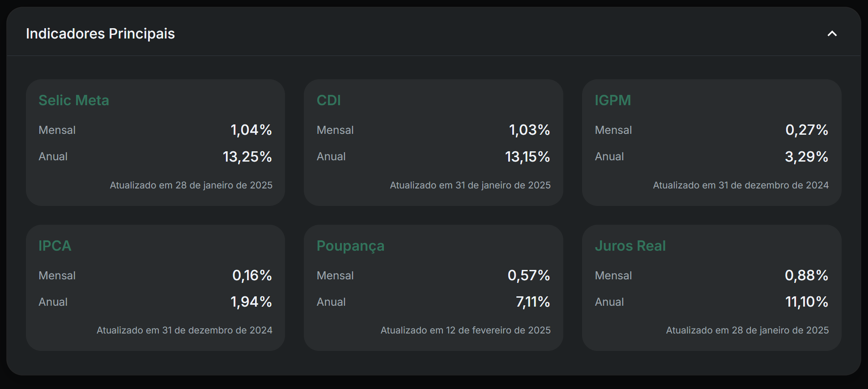This screenshot has width=868, height=389.
Task: Select the Juros Real annual value 11,10%
Action: [x=808, y=302]
